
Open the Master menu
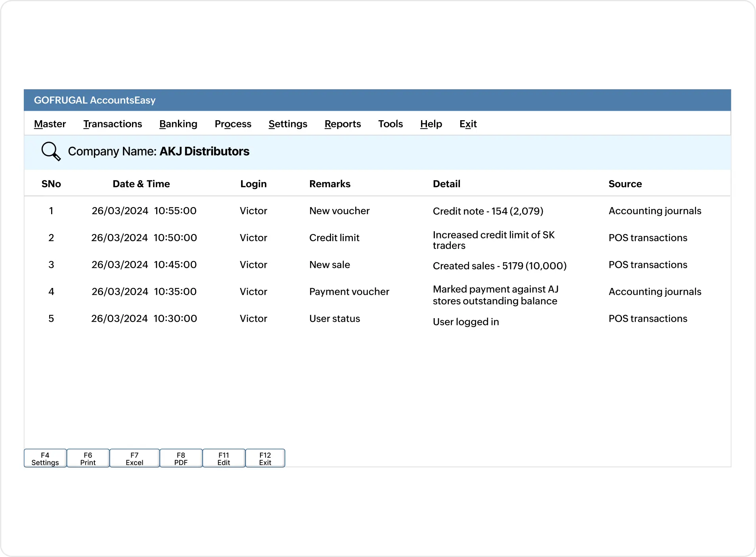[x=50, y=124]
